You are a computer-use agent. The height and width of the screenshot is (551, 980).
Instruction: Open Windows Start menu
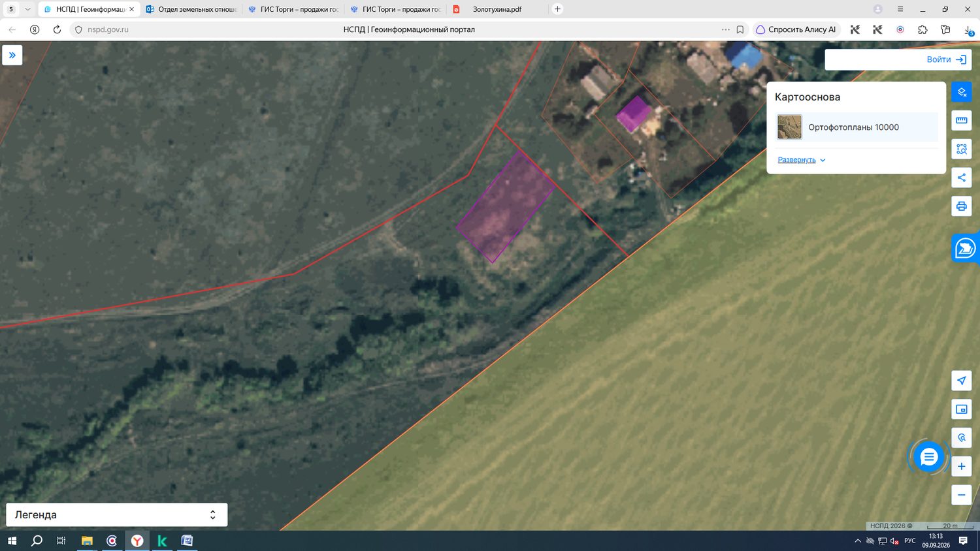(12, 541)
